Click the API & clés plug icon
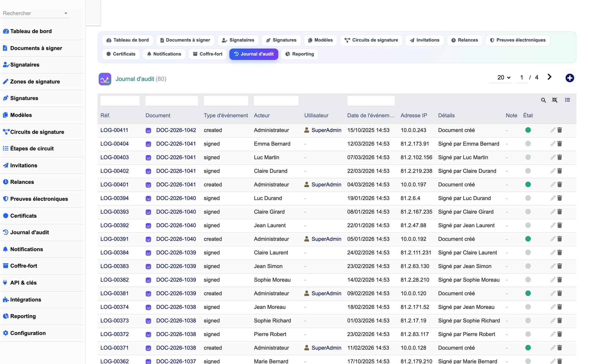 [5, 283]
